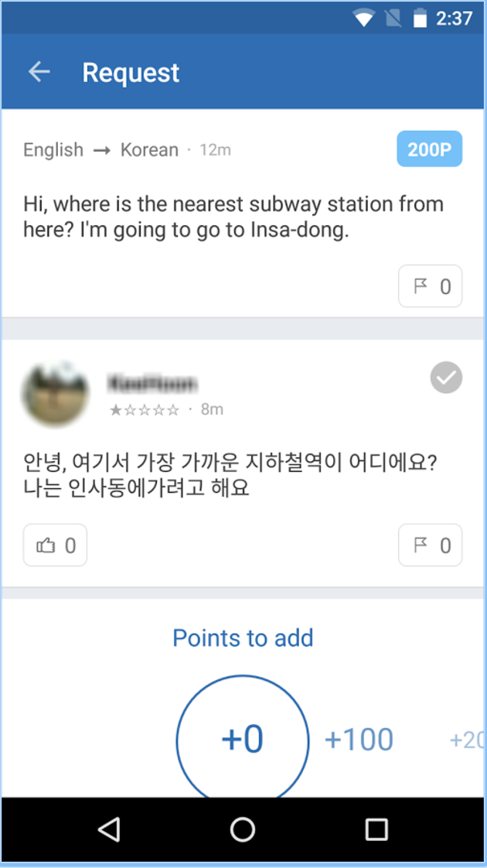Image resolution: width=487 pixels, height=868 pixels.
Task: Open recent apps with square button
Action: tap(376, 829)
